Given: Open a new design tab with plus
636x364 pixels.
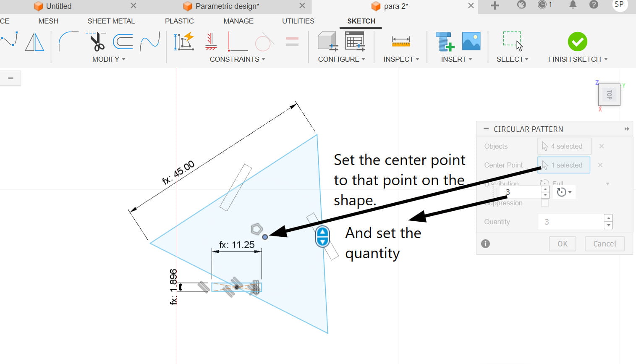Looking at the screenshot, I should [x=495, y=5].
